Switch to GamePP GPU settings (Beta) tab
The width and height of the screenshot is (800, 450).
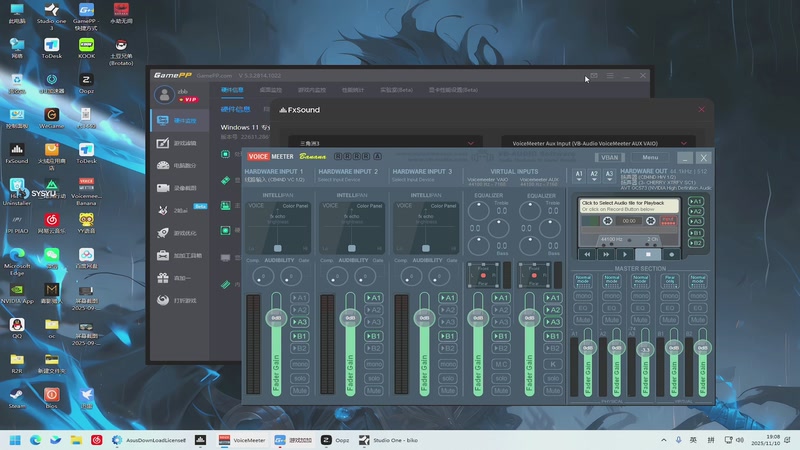click(x=453, y=90)
